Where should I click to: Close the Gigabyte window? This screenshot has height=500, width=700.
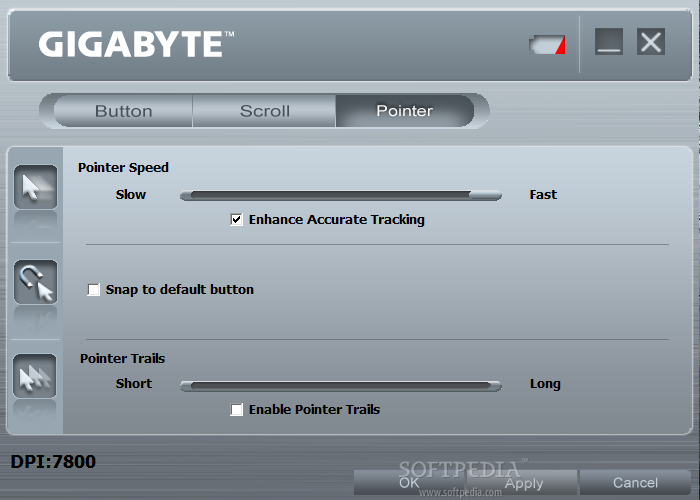pyautogui.click(x=650, y=42)
